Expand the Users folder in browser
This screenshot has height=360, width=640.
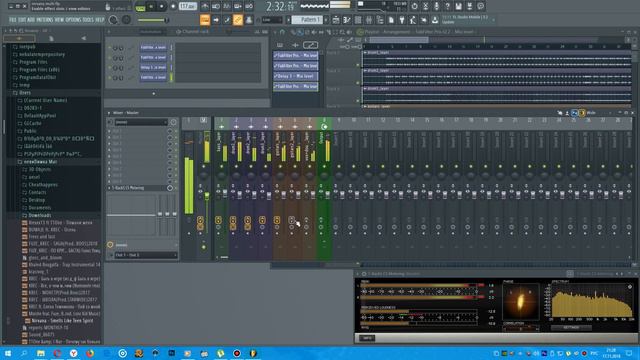24,93
